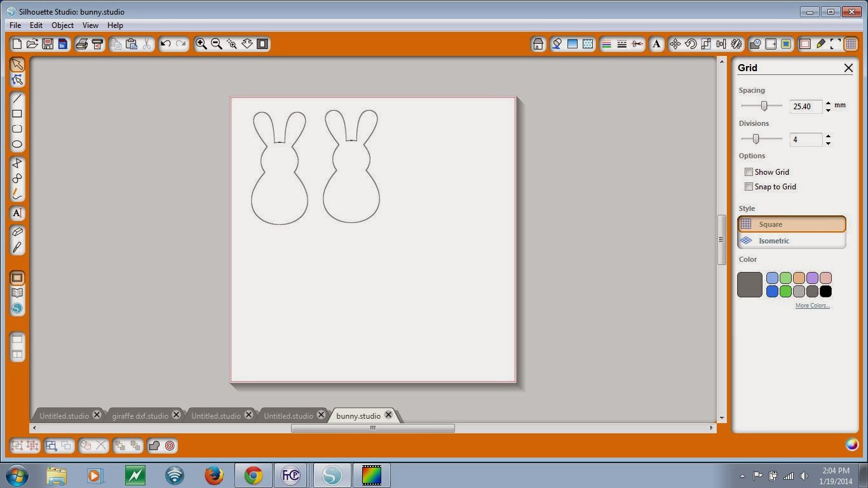This screenshot has height=488, width=868.
Task: Select the Text tool in left toolbar
Action: point(17,213)
